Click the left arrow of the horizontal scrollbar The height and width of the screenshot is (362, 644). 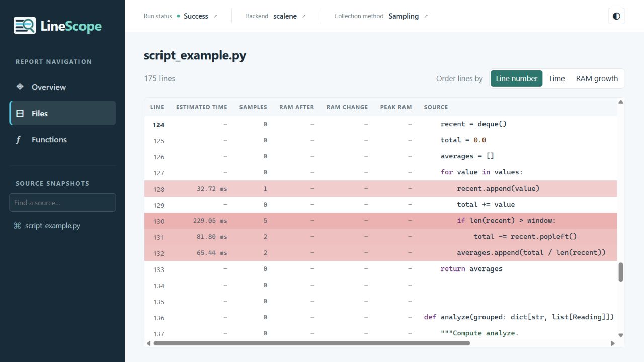point(148,343)
